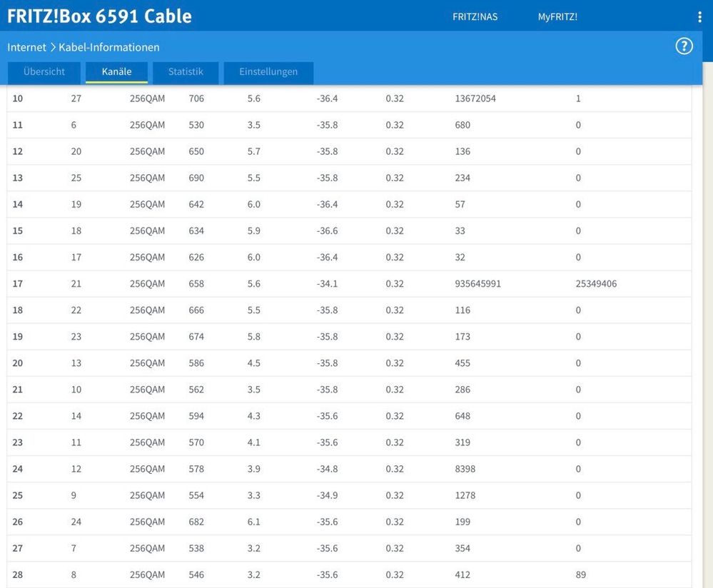Click frequency 706 in row 10
713x588 pixels.
(196, 98)
